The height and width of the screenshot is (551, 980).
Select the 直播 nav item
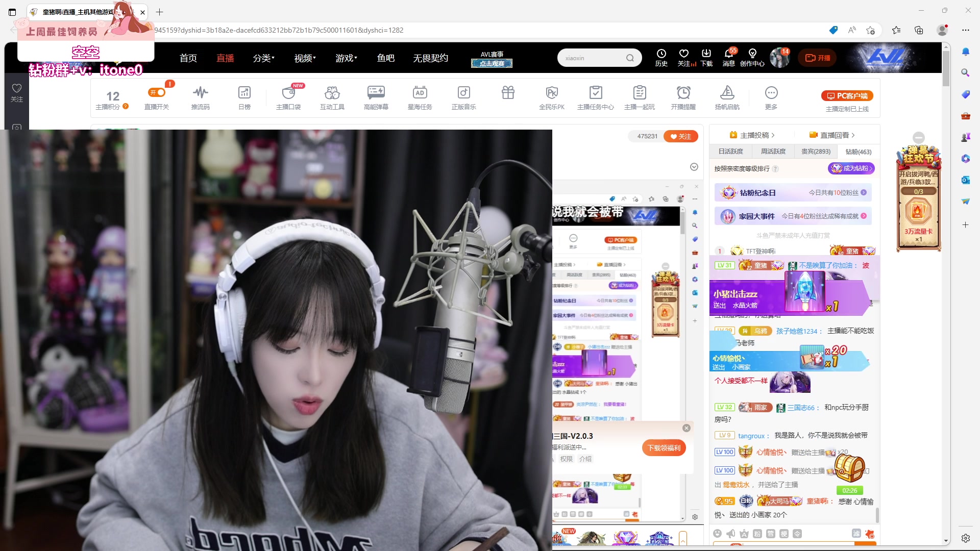225,58
